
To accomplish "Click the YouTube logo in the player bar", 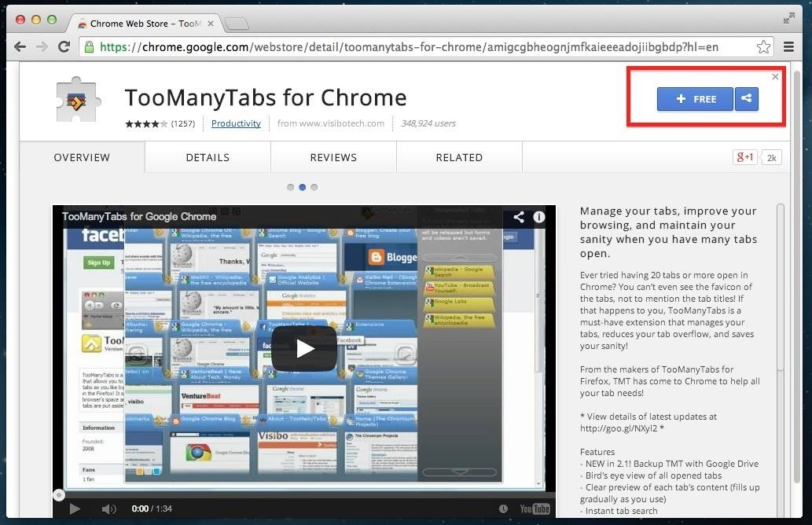I will point(535,508).
